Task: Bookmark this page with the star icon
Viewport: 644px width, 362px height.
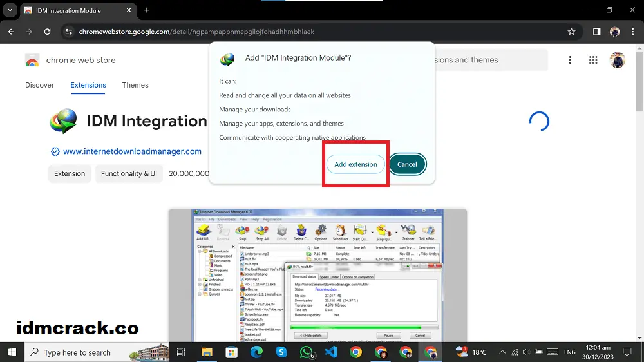Action: pyautogui.click(x=571, y=32)
